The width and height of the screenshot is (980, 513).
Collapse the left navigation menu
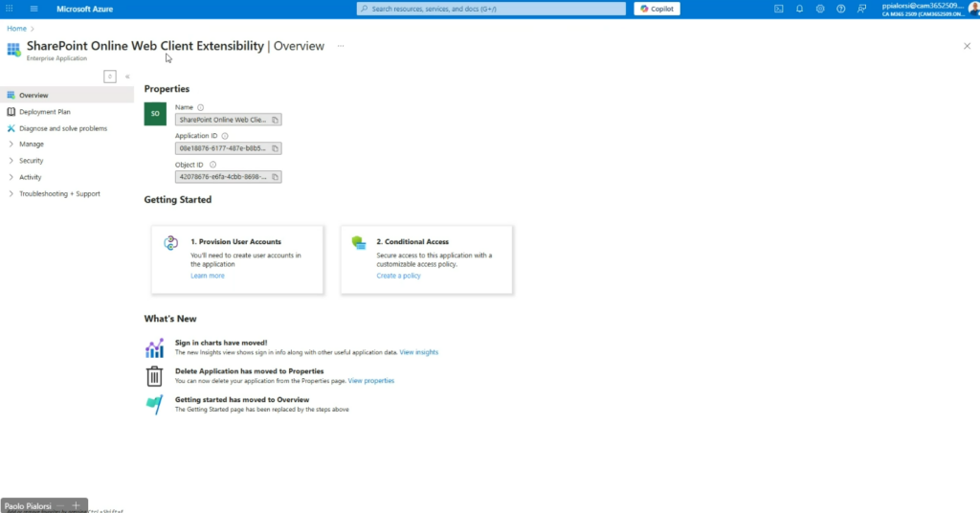[127, 77]
